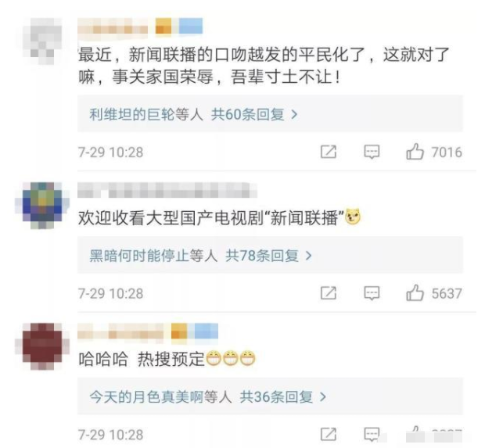Expand 共78条回复 replies
The width and height of the screenshot is (485, 448).
pyautogui.click(x=268, y=256)
